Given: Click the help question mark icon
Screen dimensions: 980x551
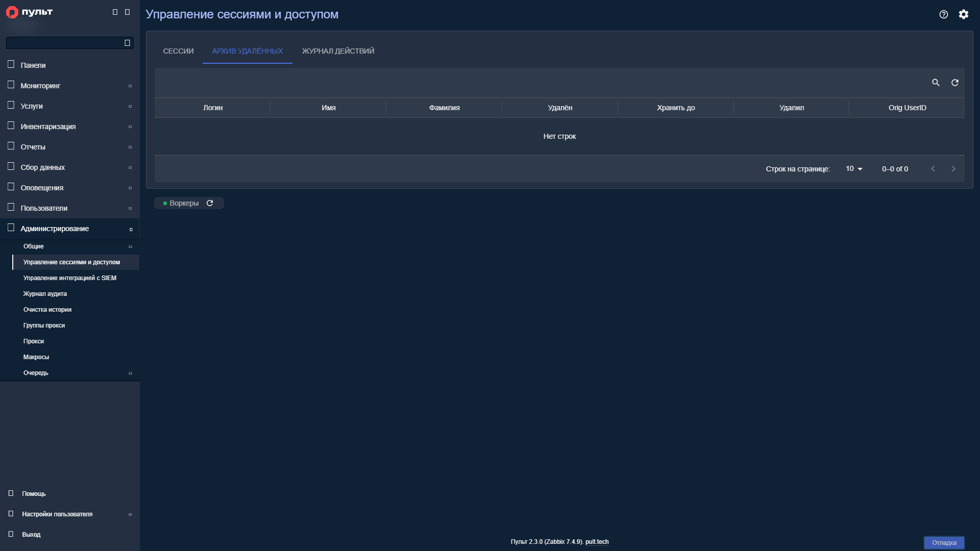Looking at the screenshot, I should [x=943, y=14].
